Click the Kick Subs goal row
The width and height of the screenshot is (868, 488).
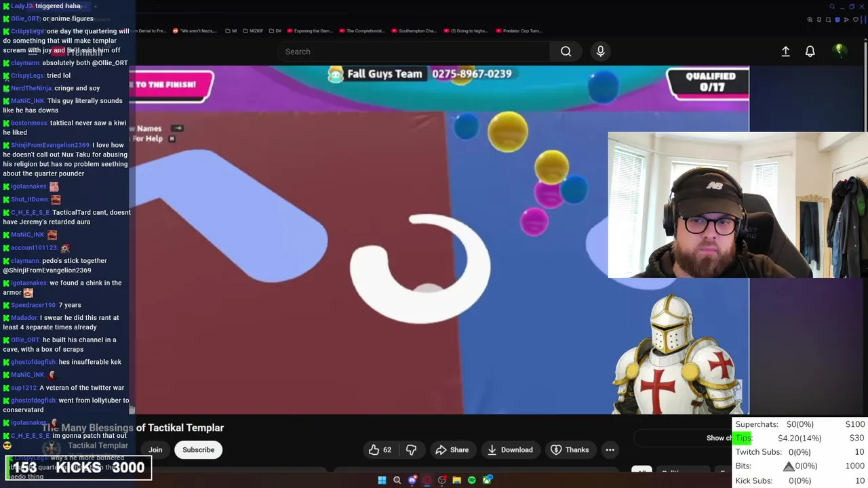coord(800,481)
